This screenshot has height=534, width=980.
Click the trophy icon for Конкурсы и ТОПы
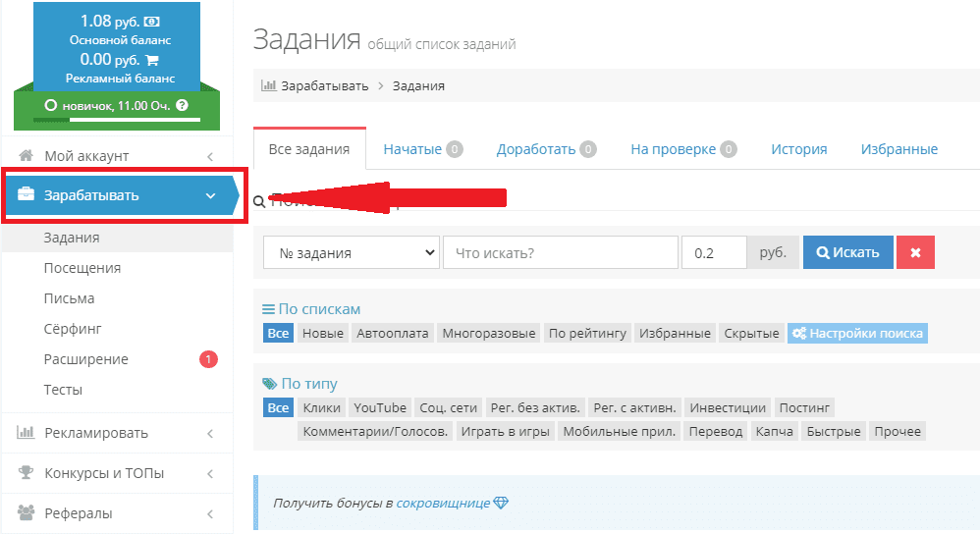pos(27,473)
